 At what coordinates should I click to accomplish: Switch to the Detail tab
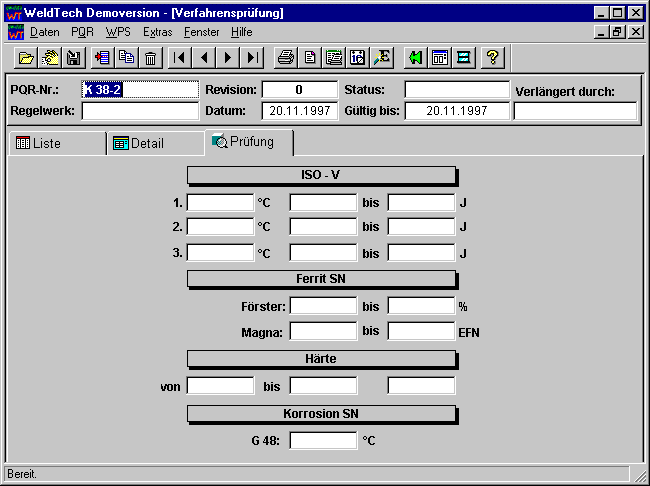[x=155, y=144]
